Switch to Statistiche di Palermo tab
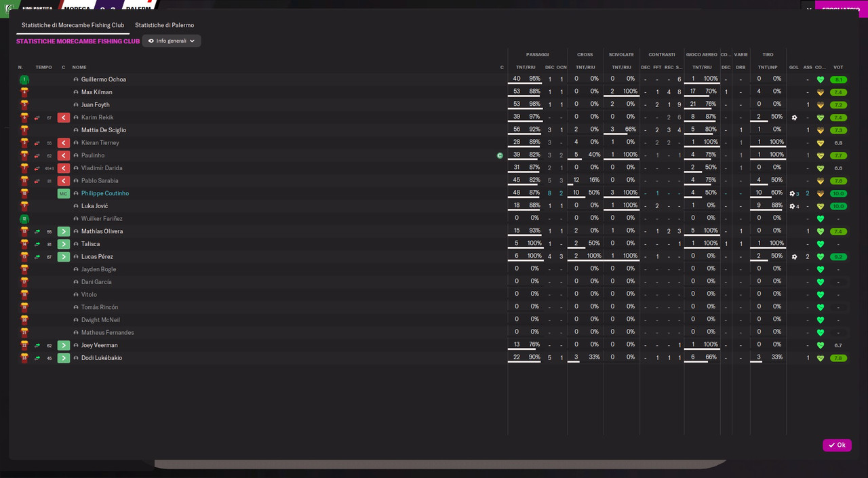This screenshot has height=478, width=868. click(x=164, y=25)
